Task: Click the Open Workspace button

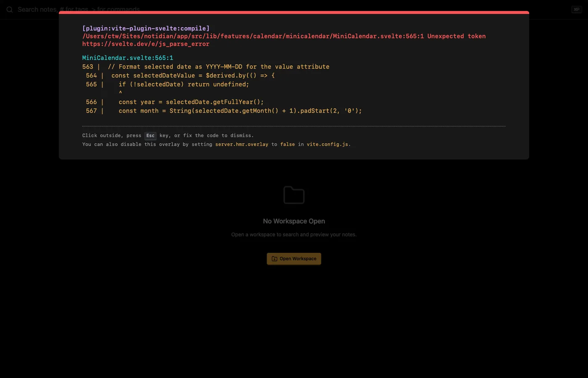Action: (294, 259)
